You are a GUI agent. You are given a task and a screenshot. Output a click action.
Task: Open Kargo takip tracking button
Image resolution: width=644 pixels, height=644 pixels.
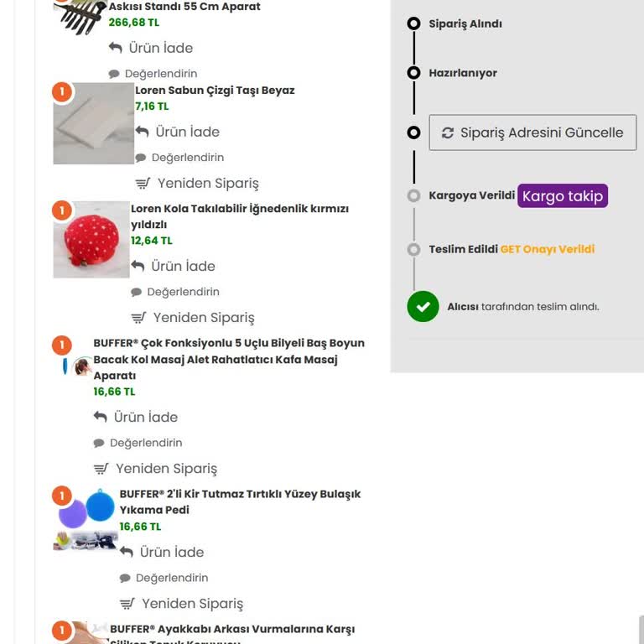(562, 196)
